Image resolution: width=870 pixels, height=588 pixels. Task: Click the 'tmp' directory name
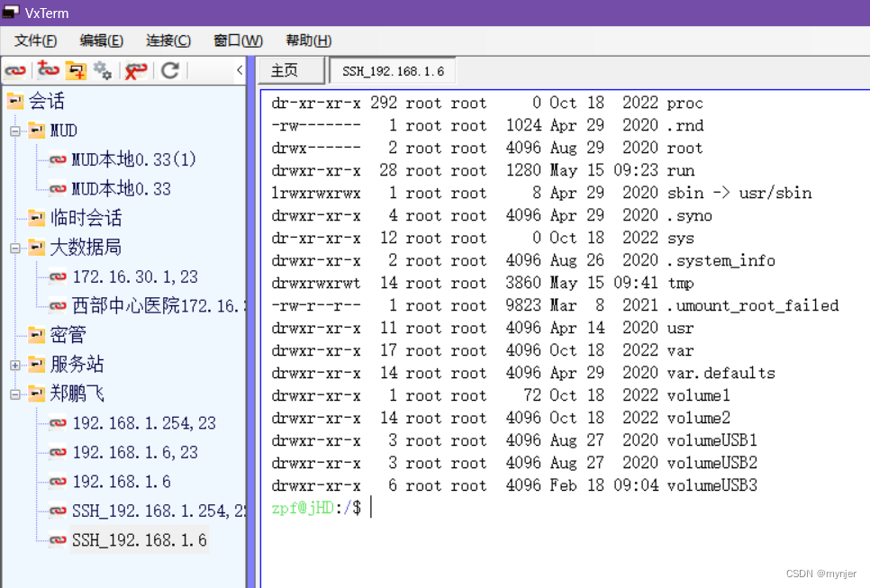pos(680,284)
